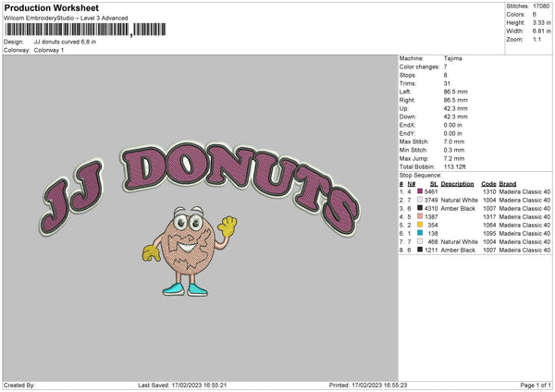Click the Right: label

point(407,100)
